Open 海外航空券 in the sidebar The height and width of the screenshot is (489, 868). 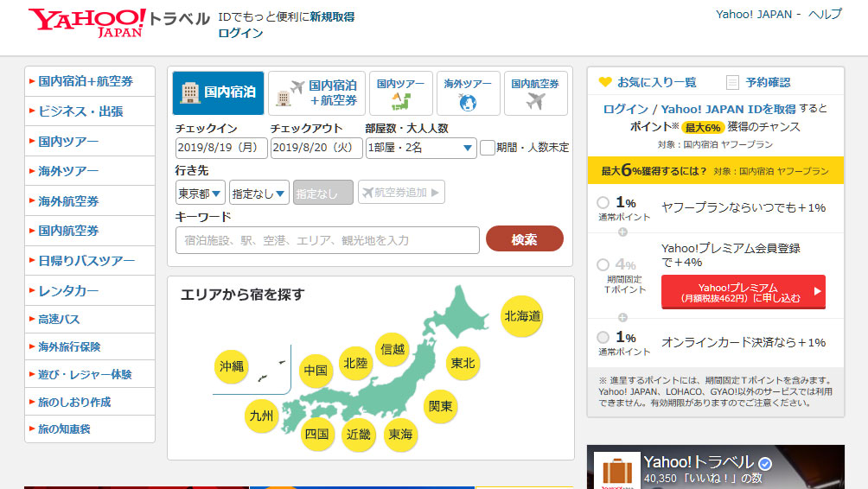[x=90, y=200]
